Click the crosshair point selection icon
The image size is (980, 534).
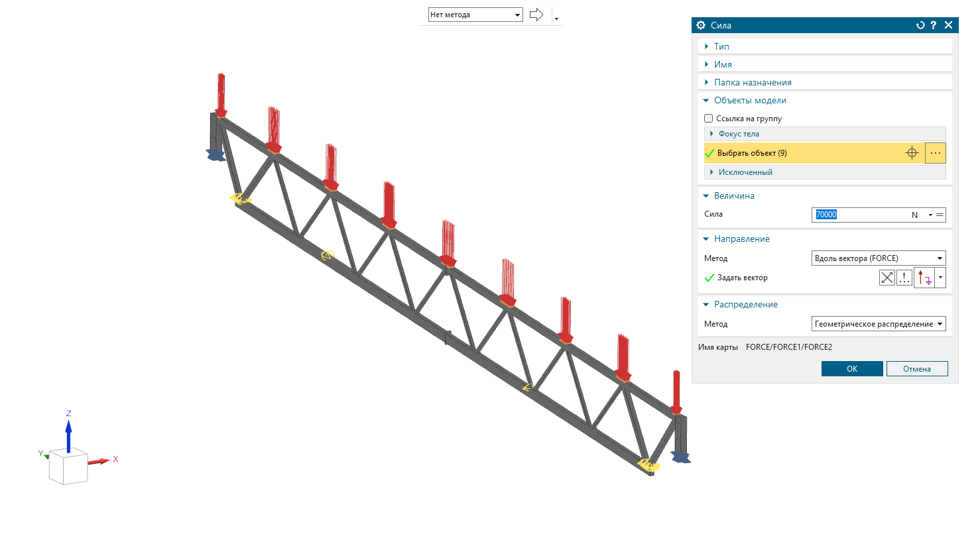tap(912, 153)
